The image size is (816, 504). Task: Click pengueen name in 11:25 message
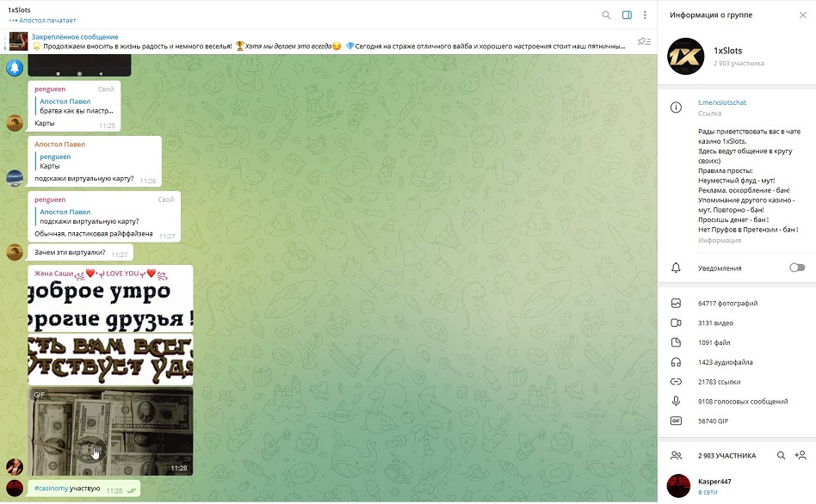tap(50, 89)
